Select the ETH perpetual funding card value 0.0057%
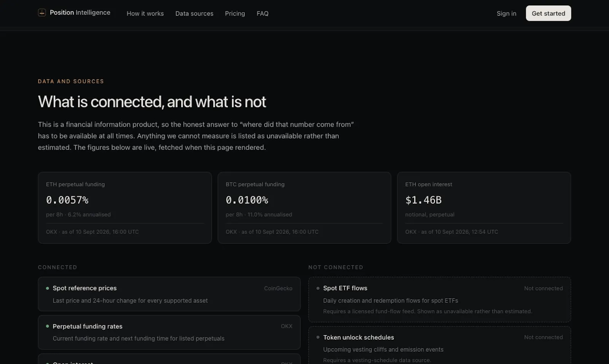The height and width of the screenshot is (364, 609). pos(67,200)
